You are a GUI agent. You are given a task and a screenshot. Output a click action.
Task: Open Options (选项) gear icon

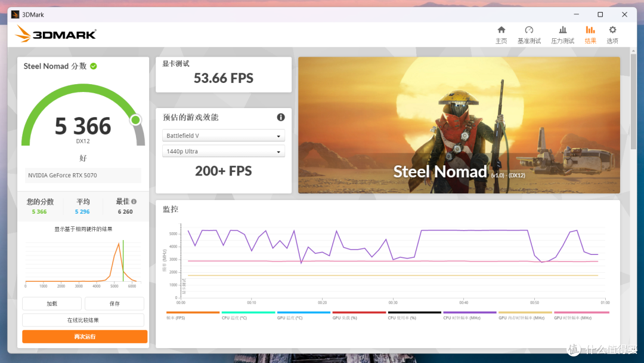(612, 30)
